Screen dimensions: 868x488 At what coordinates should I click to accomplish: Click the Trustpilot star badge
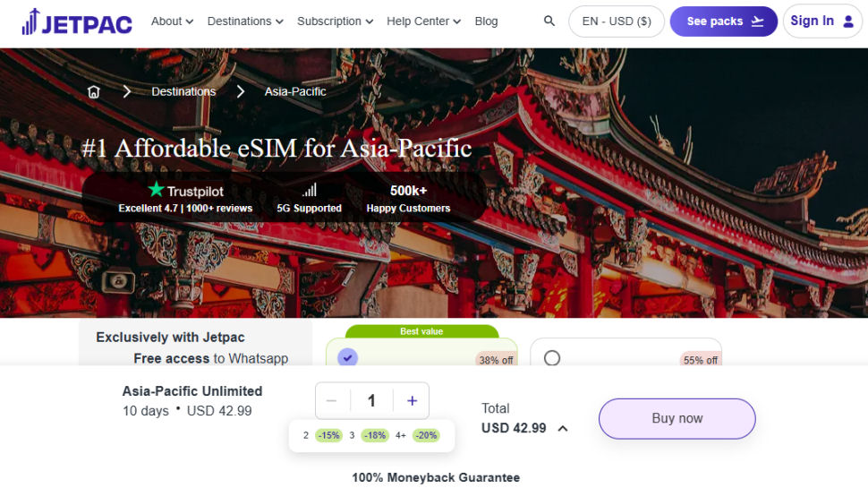(x=185, y=191)
